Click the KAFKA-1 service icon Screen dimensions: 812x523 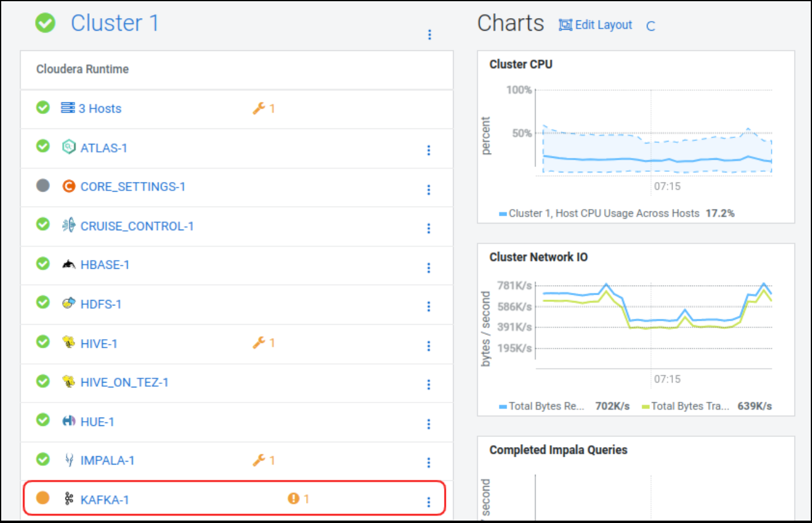tap(69, 499)
